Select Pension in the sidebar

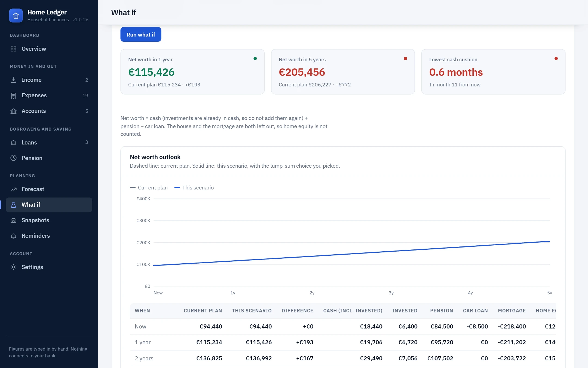(x=49, y=158)
